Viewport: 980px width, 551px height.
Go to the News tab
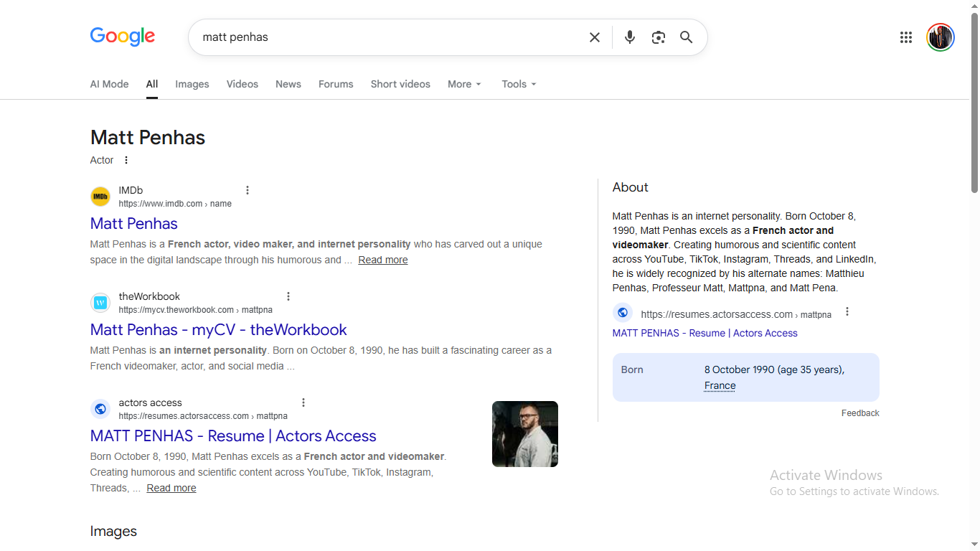(x=288, y=84)
